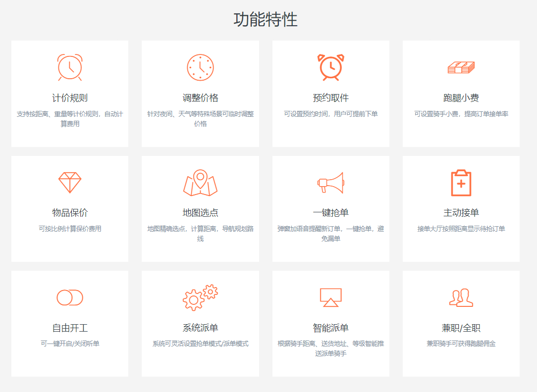
Task: Click the 功能特性 page heading
Action: click(266, 20)
